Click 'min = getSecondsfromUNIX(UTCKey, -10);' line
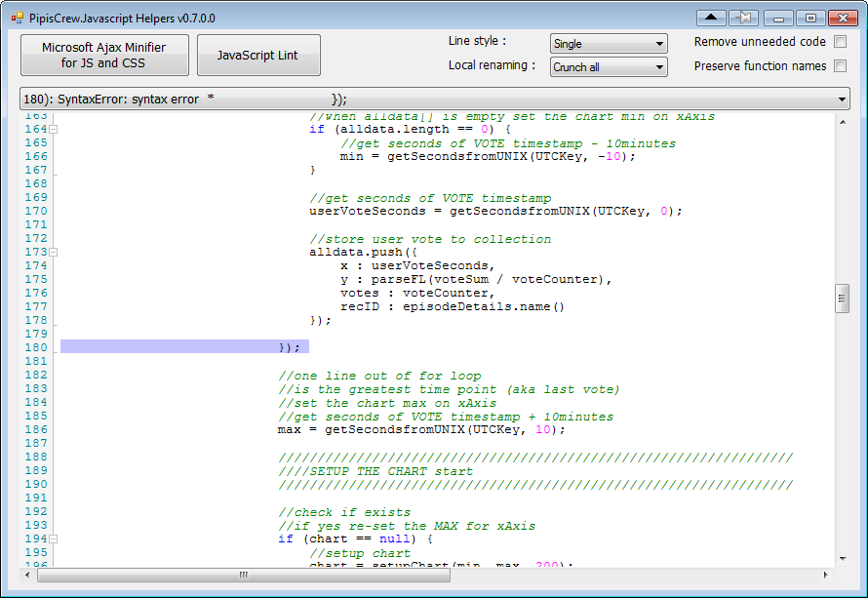 [488, 156]
